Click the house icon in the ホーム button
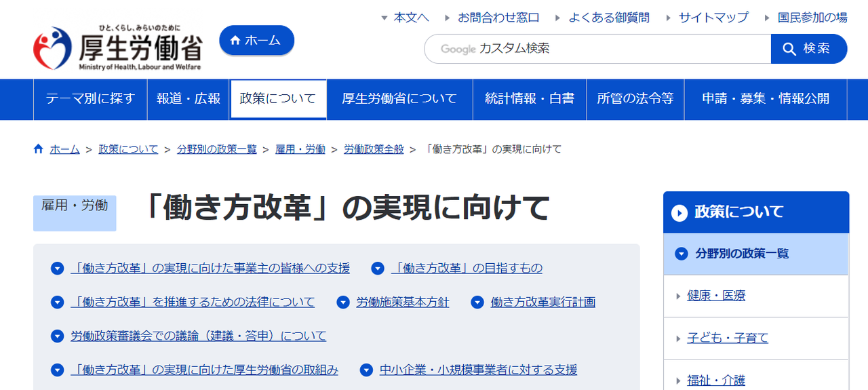Viewport: 868px width, 390px height. [235, 40]
